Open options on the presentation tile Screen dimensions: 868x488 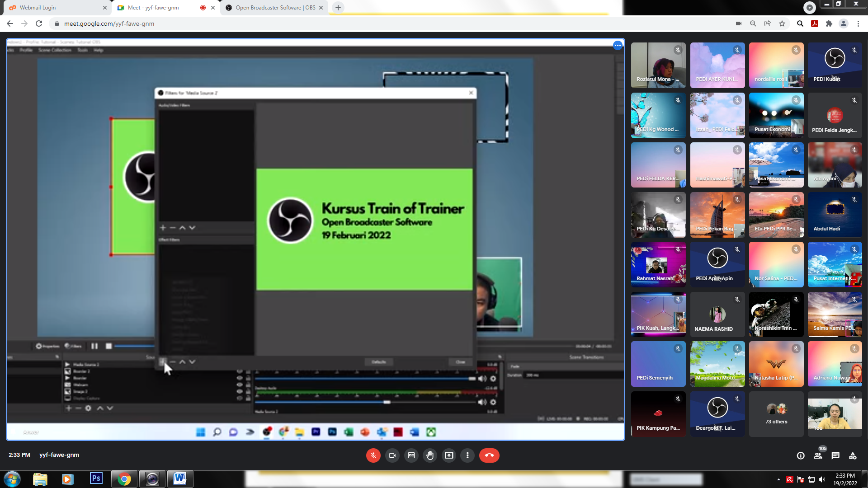click(618, 45)
